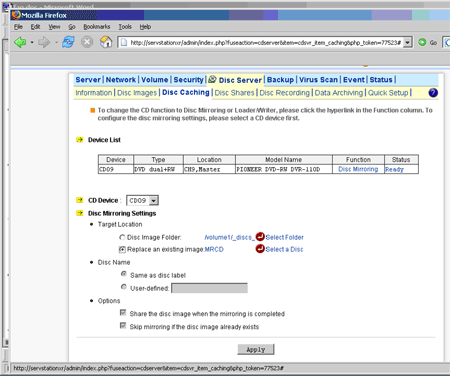This screenshot has width=450, height=376.
Task: Reload the page with the Refresh icon
Action: (68, 42)
